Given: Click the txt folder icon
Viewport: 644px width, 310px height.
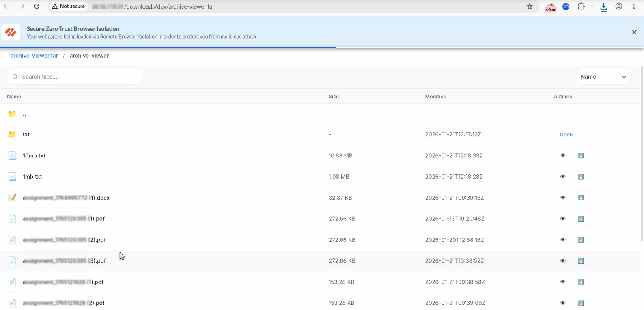Looking at the screenshot, I should click(x=12, y=134).
